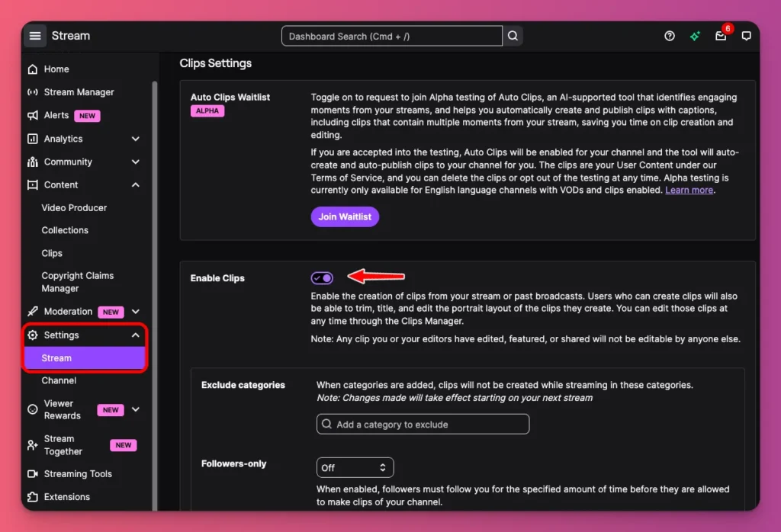Open the Learn more link
The height and width of the screenshot is (532, 781).
pos(689,190)
